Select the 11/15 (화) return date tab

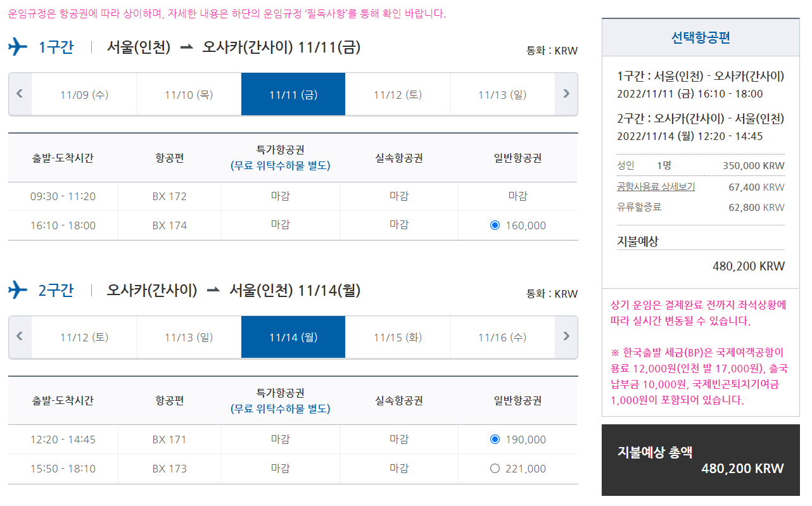(x=397, y=337)
